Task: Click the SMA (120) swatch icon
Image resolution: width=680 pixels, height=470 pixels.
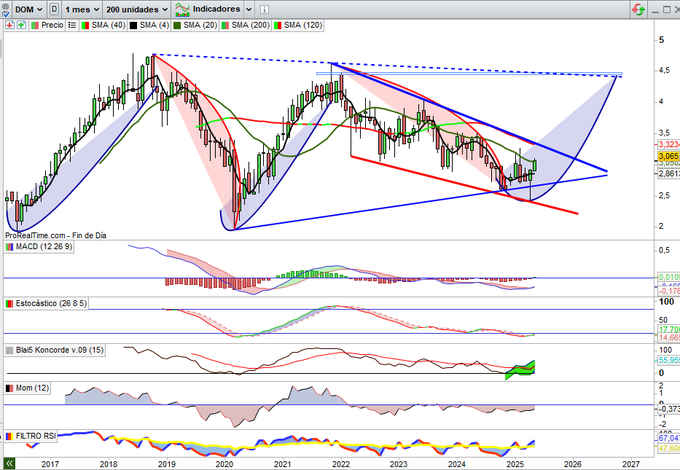Action: (x=278, y=26)
